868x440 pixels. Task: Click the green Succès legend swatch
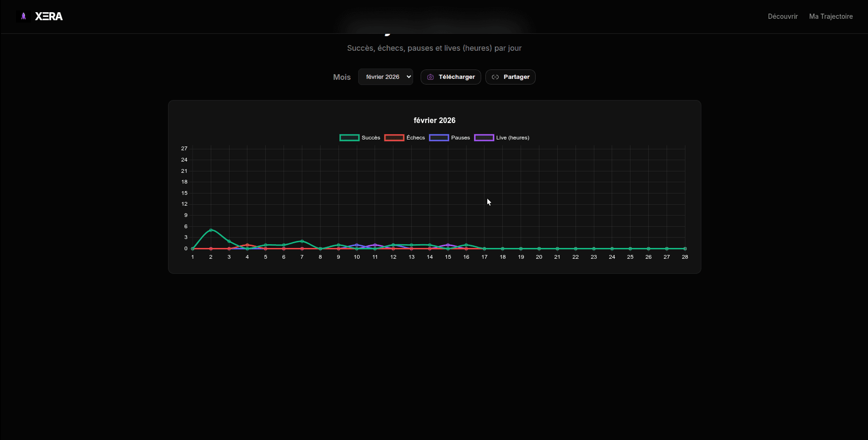click(349, 138)
